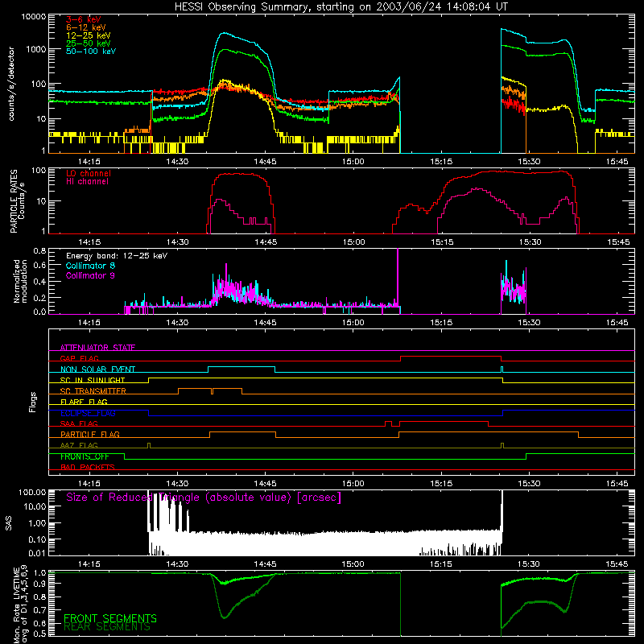Click the HESSI Observing Summary title

pos(341,7)
